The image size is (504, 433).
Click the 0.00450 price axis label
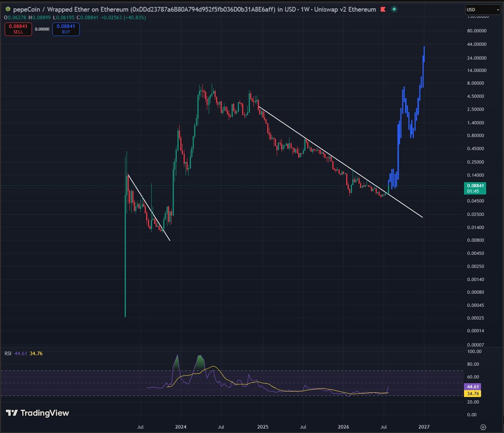[476, 253]
